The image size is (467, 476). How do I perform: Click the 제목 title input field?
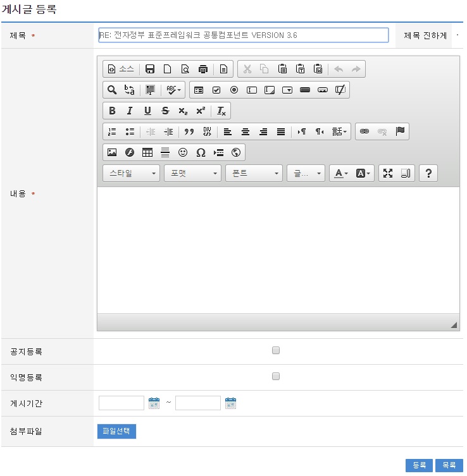(x=244, y=35)
